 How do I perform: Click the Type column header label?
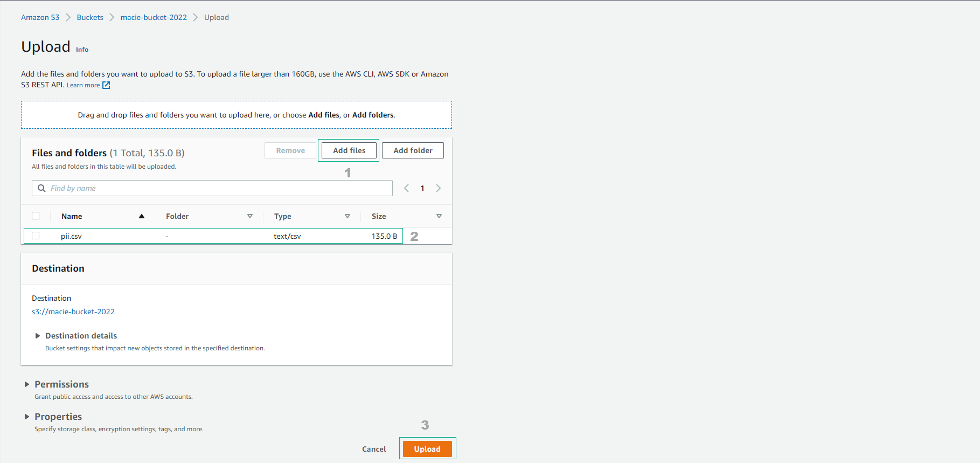click(x=282, y=216)
